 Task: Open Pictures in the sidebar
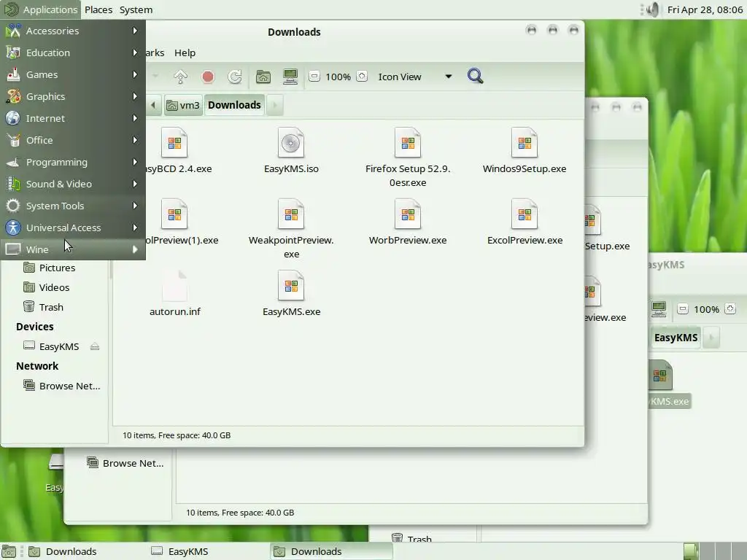click(x=57, y=268)
